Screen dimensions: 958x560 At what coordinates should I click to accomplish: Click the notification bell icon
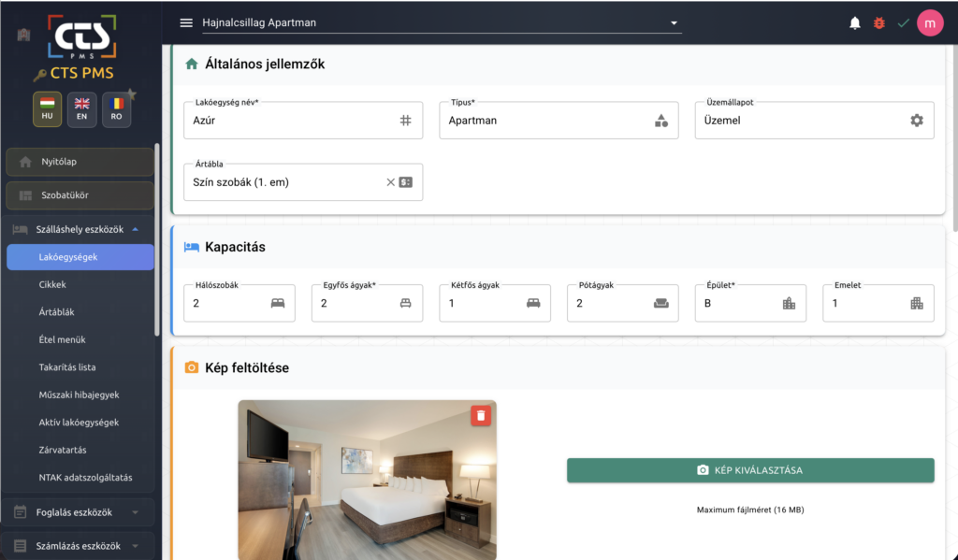pyautogui.click(x=854, y=23)
